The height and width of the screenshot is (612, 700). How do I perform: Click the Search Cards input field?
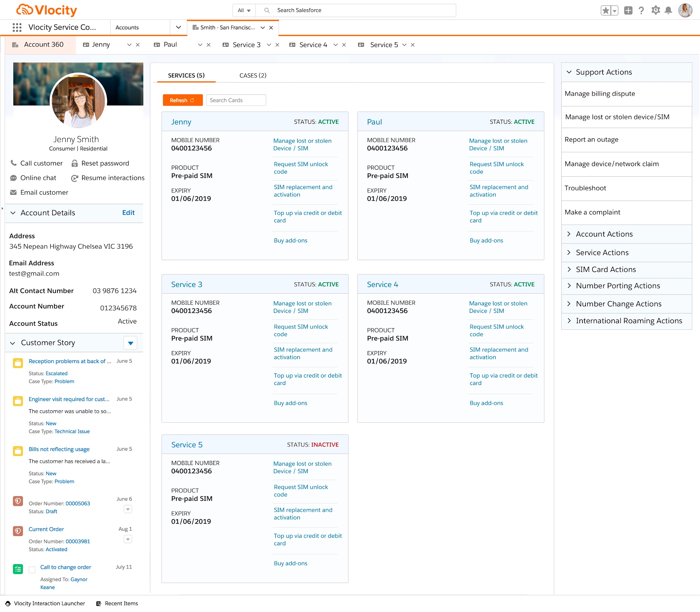(236, 100)
